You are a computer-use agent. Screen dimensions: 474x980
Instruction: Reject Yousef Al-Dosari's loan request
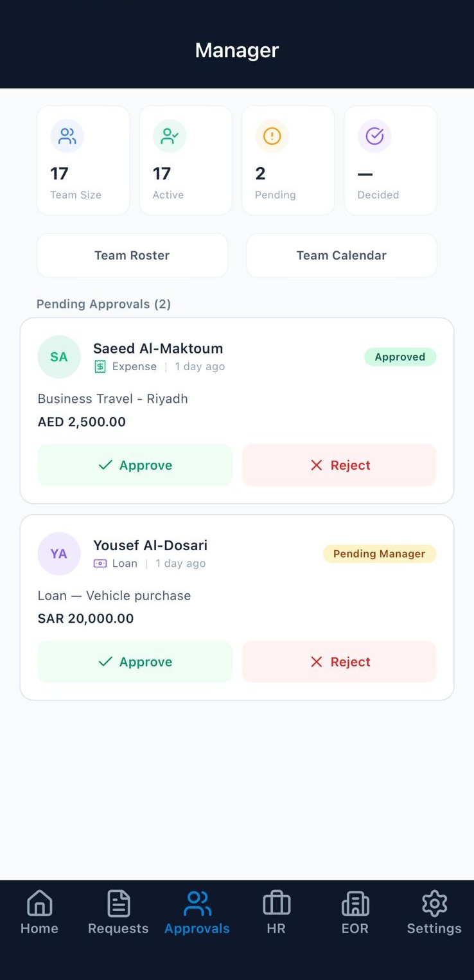[x=339, y=662]
